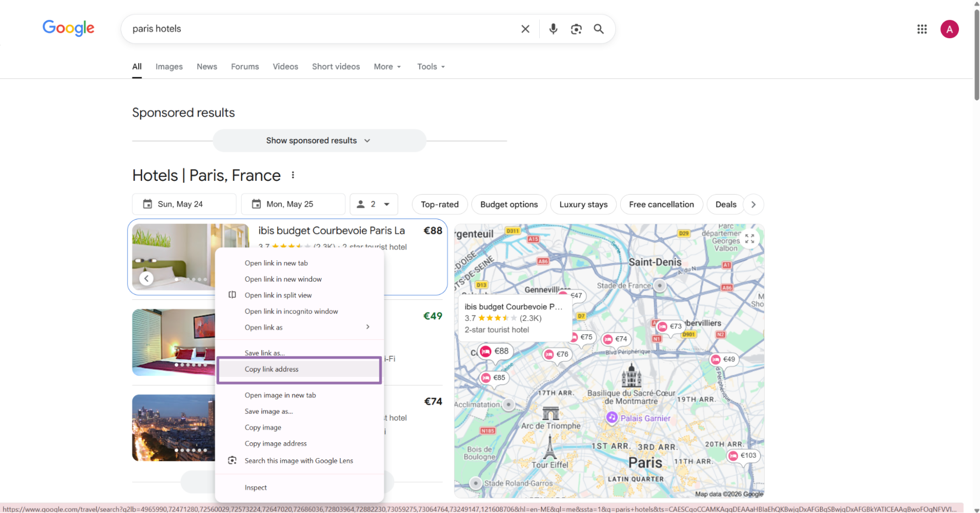Select the €73 hotel pin on map
Screen dimensions: 980x513
pos(670,326)
